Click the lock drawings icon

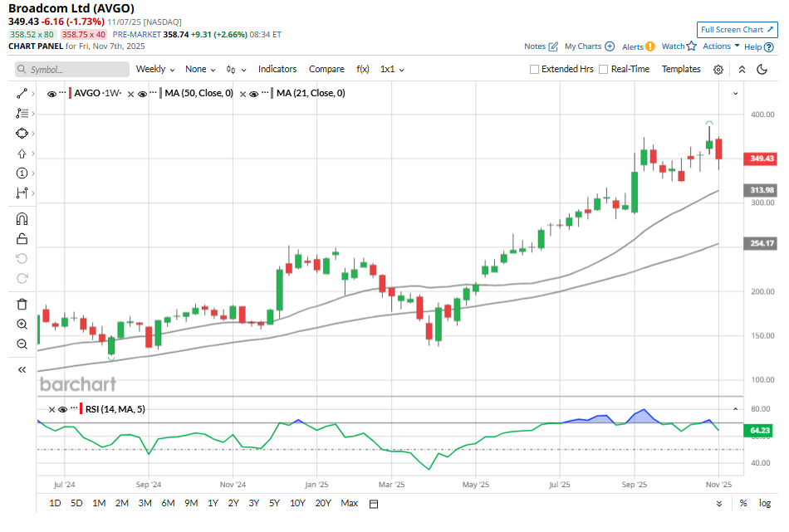tap(22, 239)
